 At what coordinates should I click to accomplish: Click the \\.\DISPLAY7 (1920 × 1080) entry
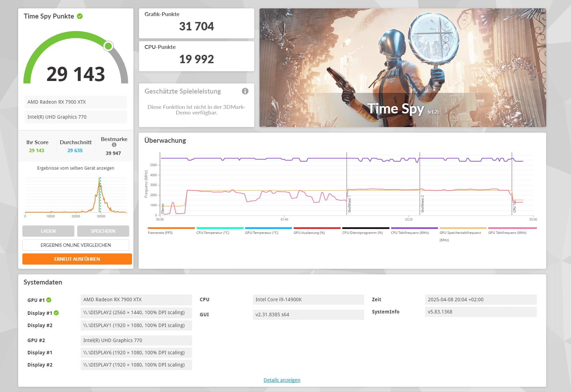[136, 365]
